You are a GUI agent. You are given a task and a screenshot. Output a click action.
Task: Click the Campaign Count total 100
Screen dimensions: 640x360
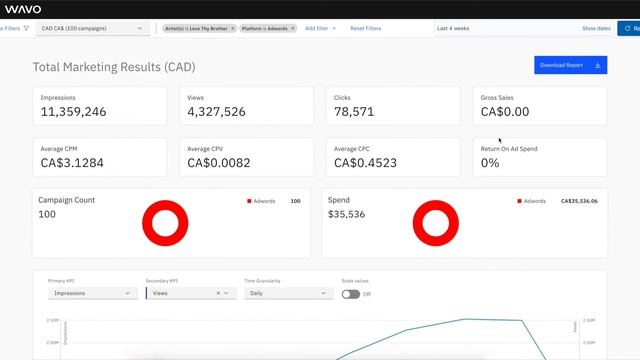tap(47, 214)
